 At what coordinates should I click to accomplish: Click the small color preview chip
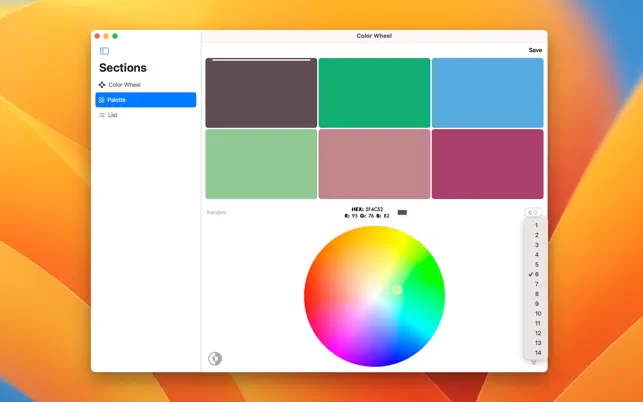(x=402, y=212)
